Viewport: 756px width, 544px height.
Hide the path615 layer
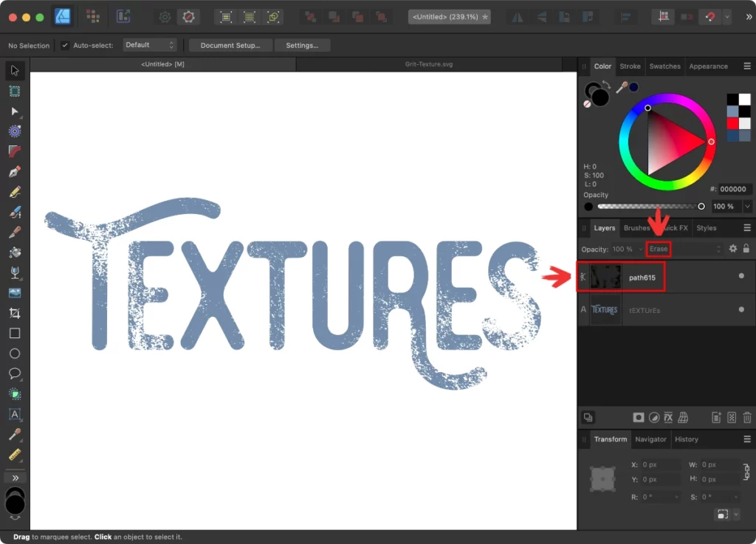click(x=741, y=277)
